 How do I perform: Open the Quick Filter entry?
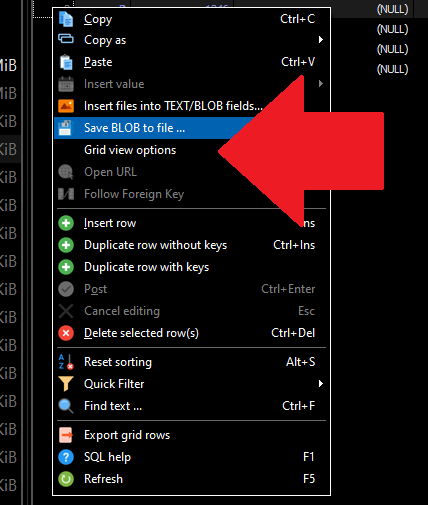192,384
